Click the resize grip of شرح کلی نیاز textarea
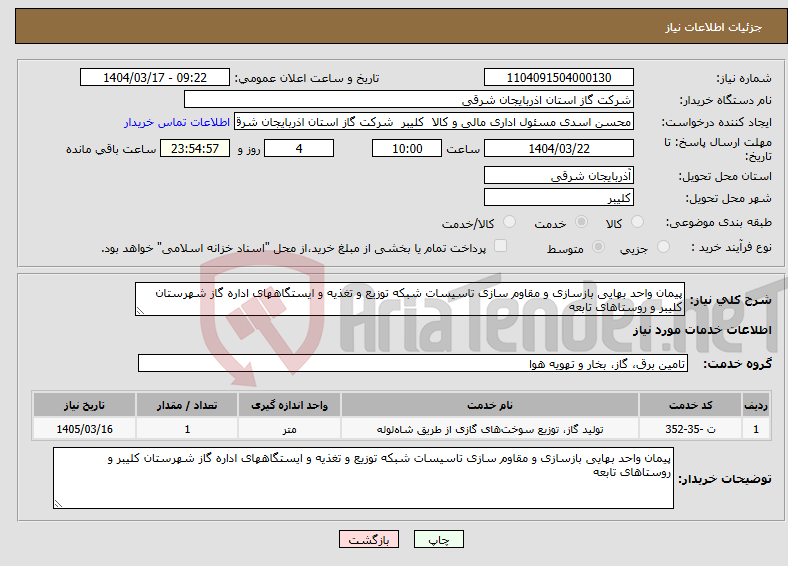 [x=140, y=311]
